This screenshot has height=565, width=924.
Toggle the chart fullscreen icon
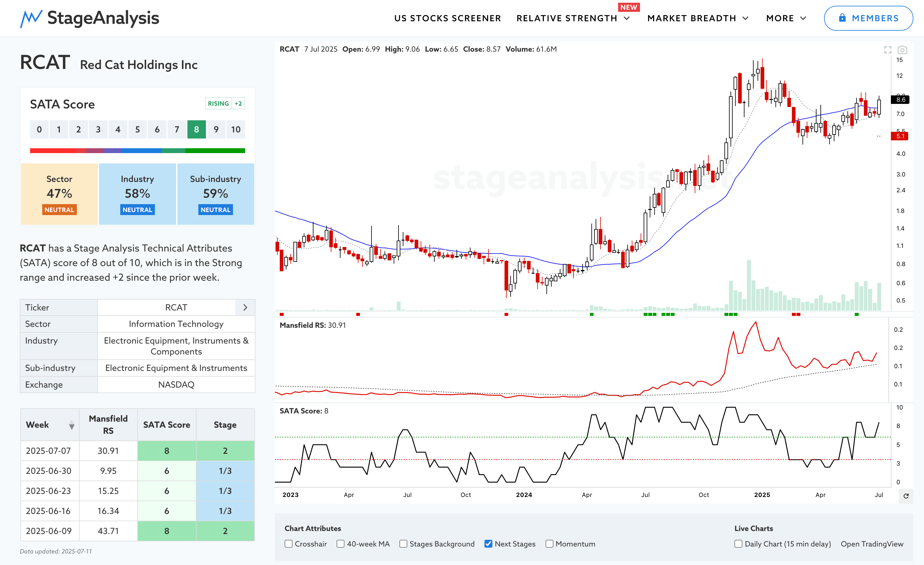888,50
